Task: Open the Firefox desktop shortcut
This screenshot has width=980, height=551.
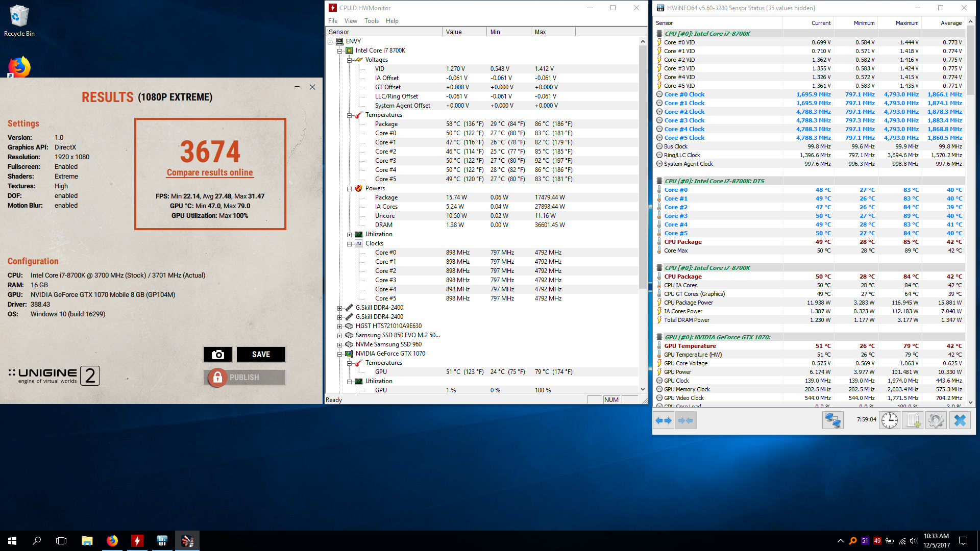Action: [x=19, y=67]
